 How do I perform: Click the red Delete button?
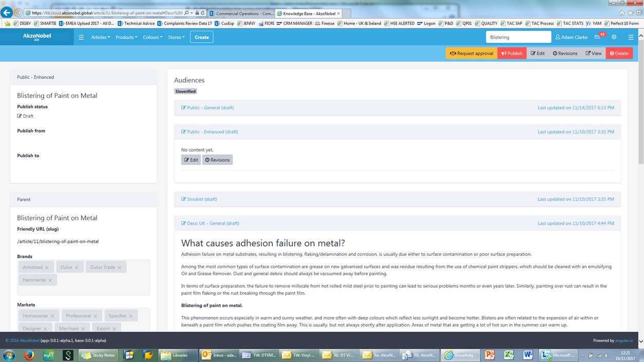point(619,53)
